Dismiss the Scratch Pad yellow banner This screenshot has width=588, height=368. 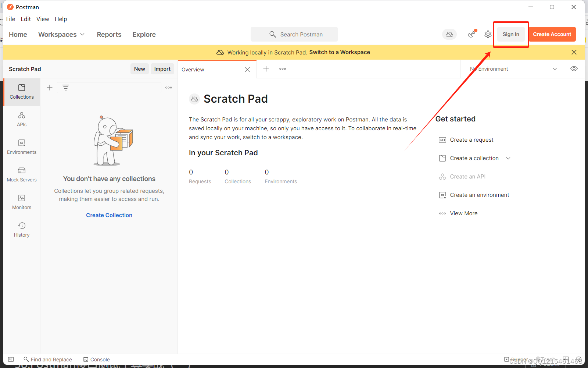click(574, 52)
